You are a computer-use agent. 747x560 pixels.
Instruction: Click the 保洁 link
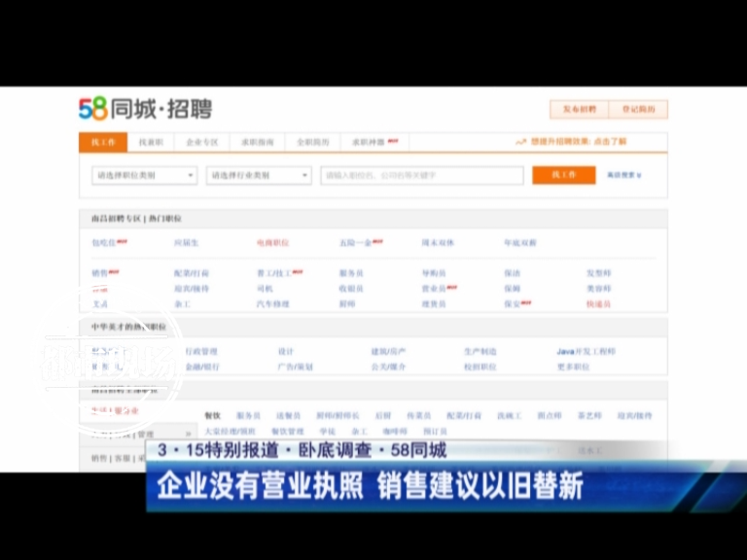click(x=513, y=273)
